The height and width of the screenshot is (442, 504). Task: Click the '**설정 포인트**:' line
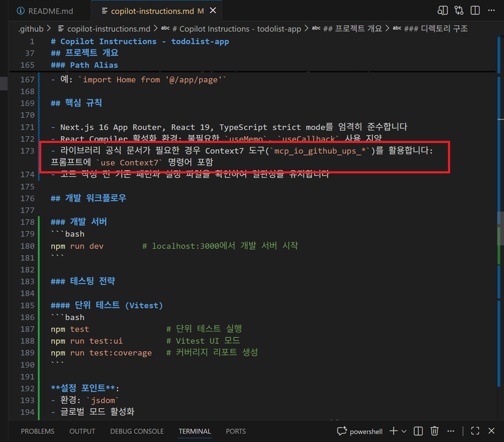click(85, 389)
